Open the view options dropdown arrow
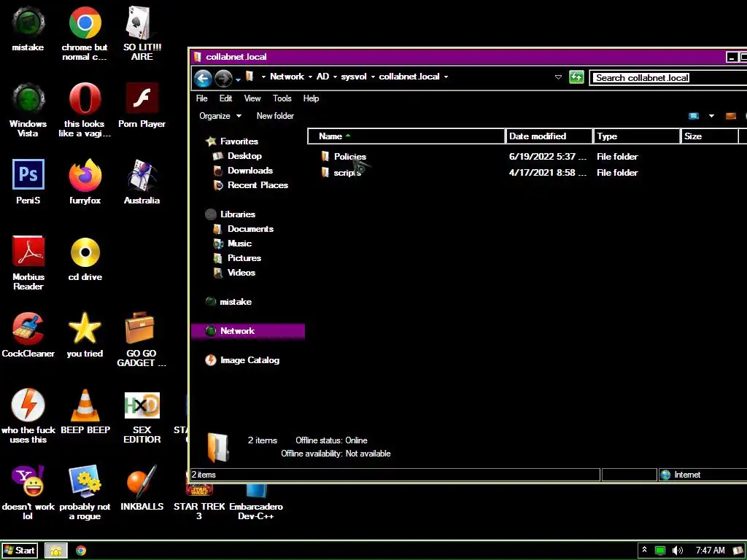 coord(711,116)
